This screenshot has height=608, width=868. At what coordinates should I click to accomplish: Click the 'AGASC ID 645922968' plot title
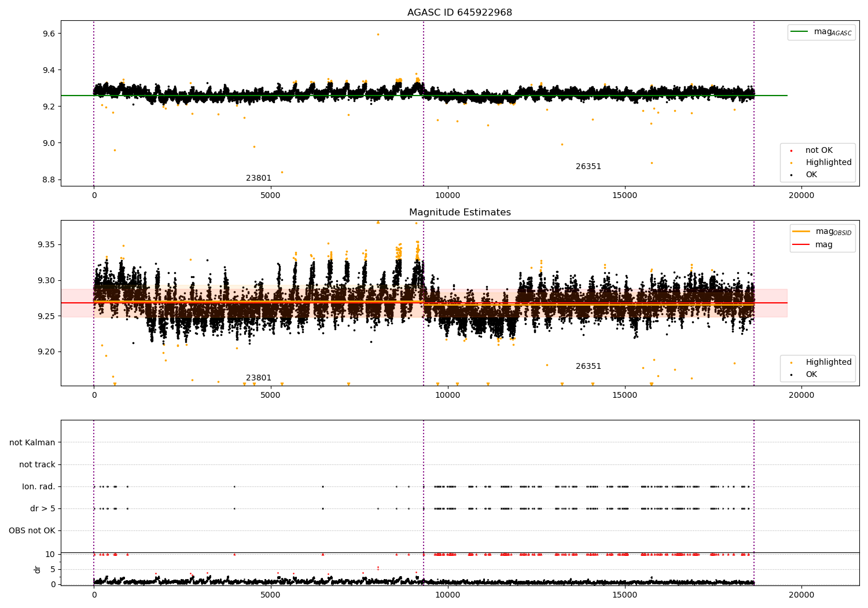tap(459, 13)
